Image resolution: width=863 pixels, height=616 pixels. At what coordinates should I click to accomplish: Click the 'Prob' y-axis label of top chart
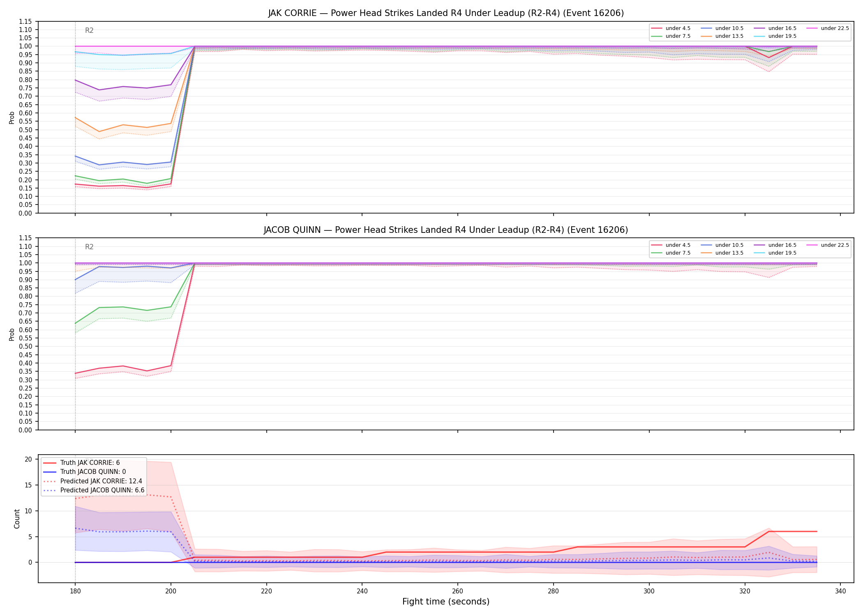tap(12, 117)
